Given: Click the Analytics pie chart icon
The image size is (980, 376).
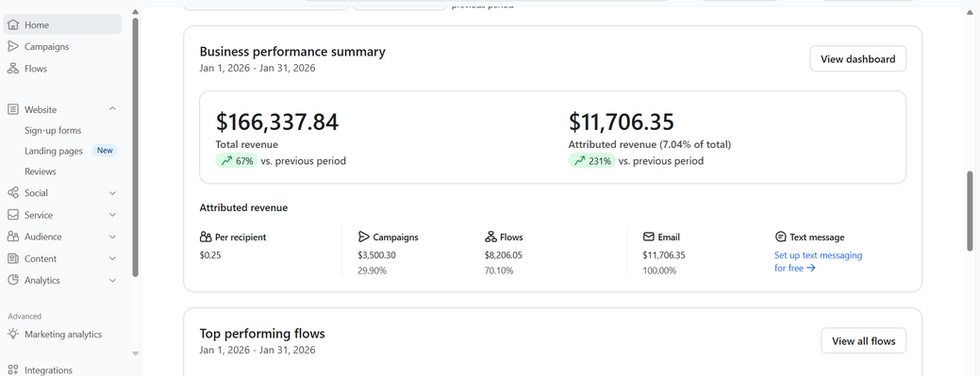Looking at the screenshot, I should [x=13, y=280].
